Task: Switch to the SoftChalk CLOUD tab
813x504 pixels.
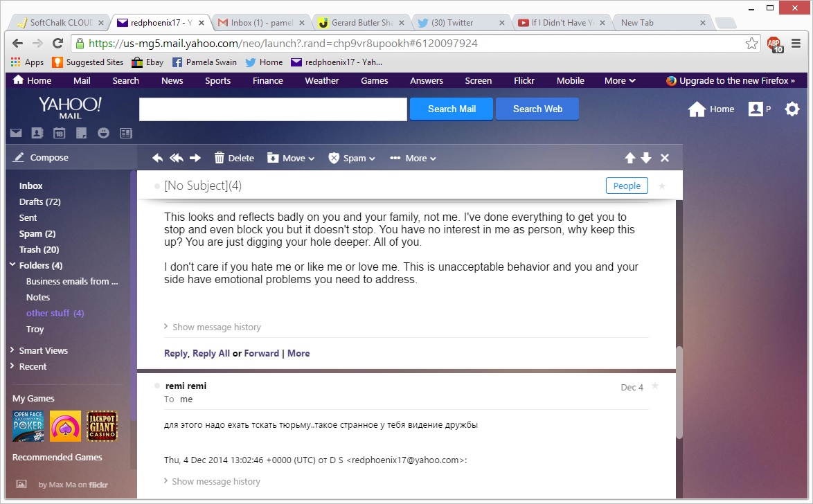Action: (61, 23)
